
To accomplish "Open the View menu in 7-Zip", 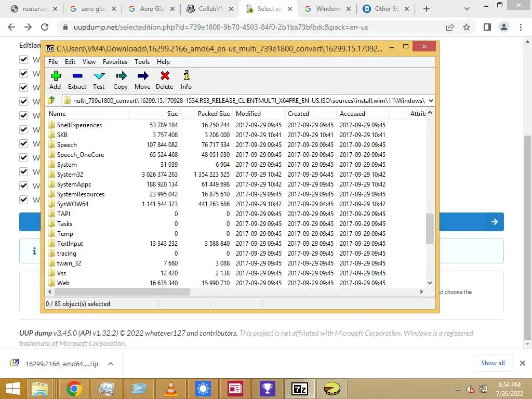I will 89,62.
